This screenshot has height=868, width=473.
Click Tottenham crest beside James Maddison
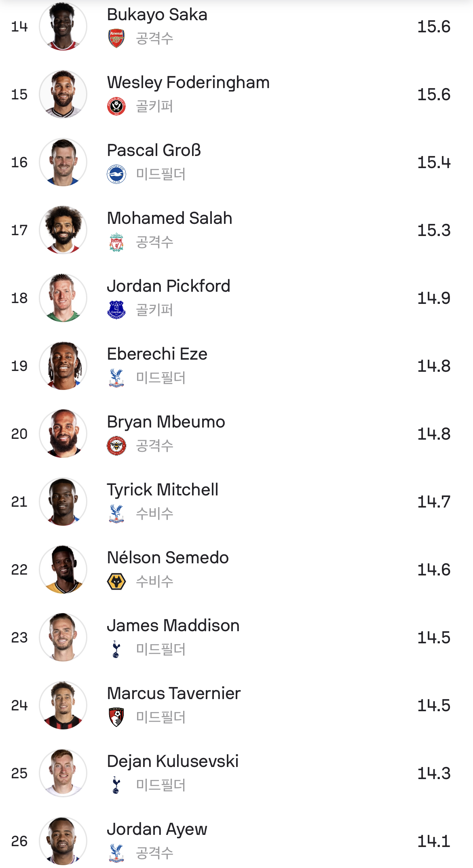pos(116,649)
